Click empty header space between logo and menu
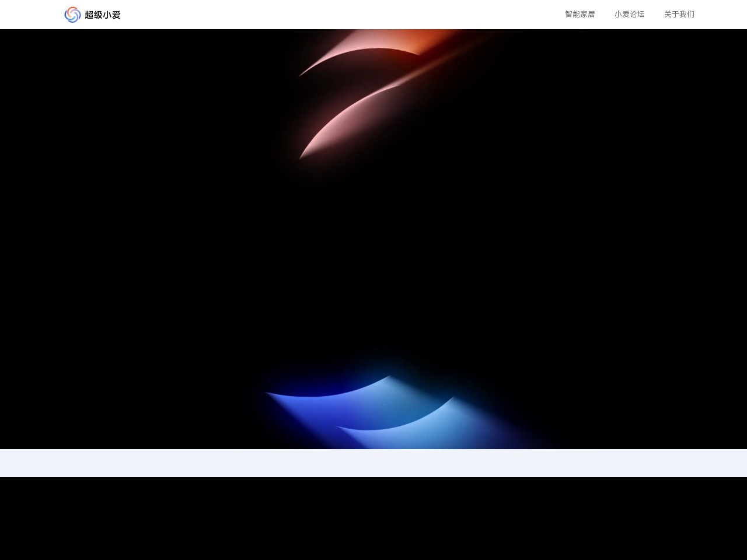The height and width of the screenshot is (560, 747). 338,15
